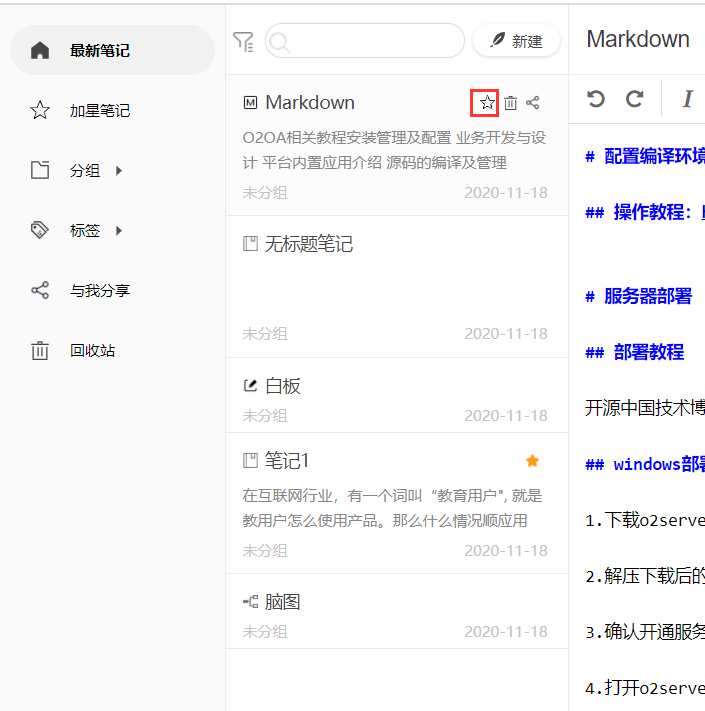Open the 脑图 mind map note

click(x=282, y=602)
